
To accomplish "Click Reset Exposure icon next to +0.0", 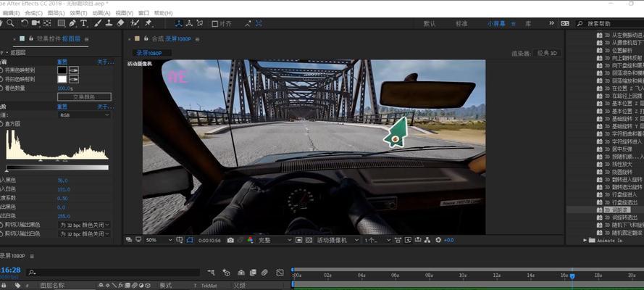I will click(x=438, y=240).
